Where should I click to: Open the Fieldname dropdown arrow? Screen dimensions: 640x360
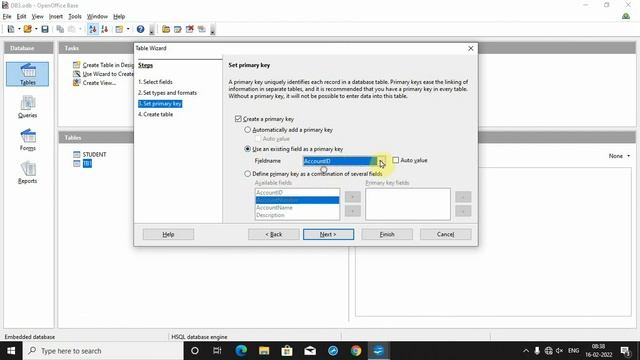pos(381,161)
